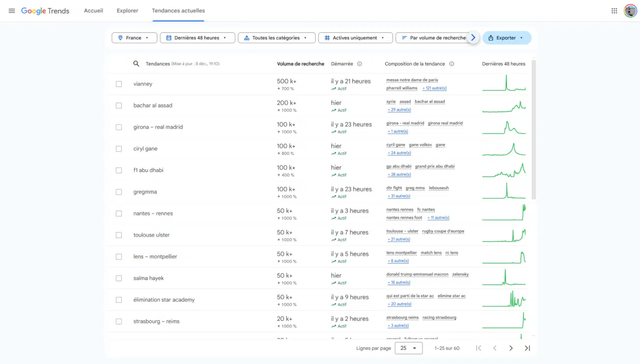Screen dimensions: 640x364
Task: Expand +24 autre(s) for ciryl gane
Action: click(x=399, y=153)
